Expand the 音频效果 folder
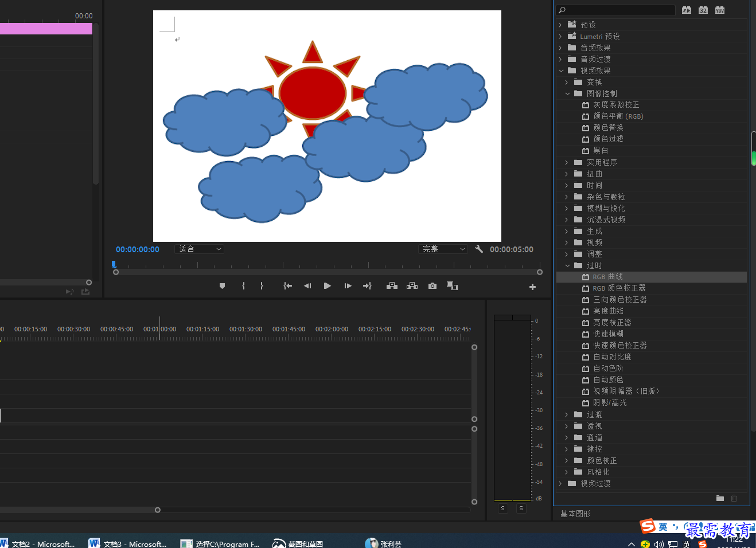The image size is (756, 548). pos(560,48)
